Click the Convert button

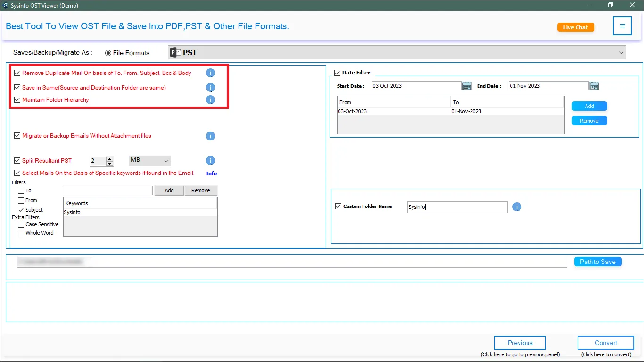click(605, 343)
